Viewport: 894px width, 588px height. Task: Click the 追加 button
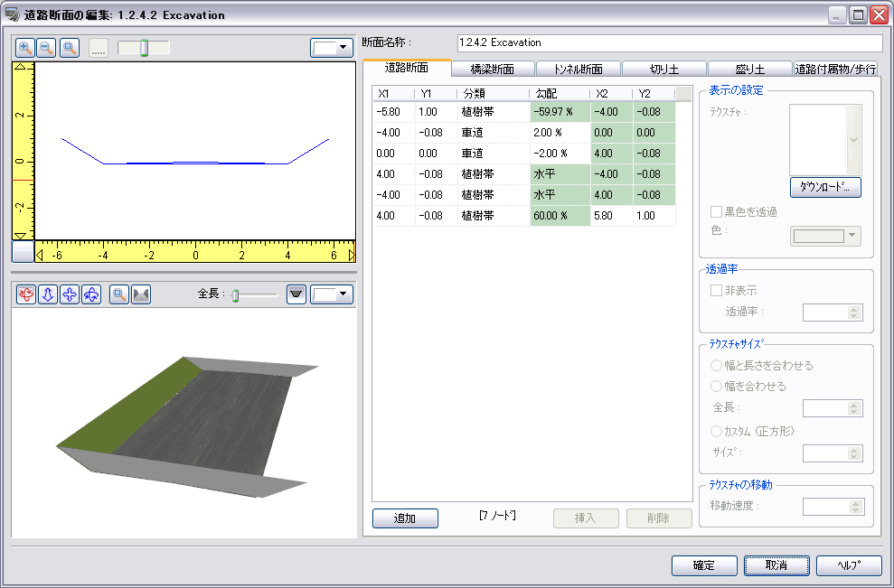(x=405, y=518)
